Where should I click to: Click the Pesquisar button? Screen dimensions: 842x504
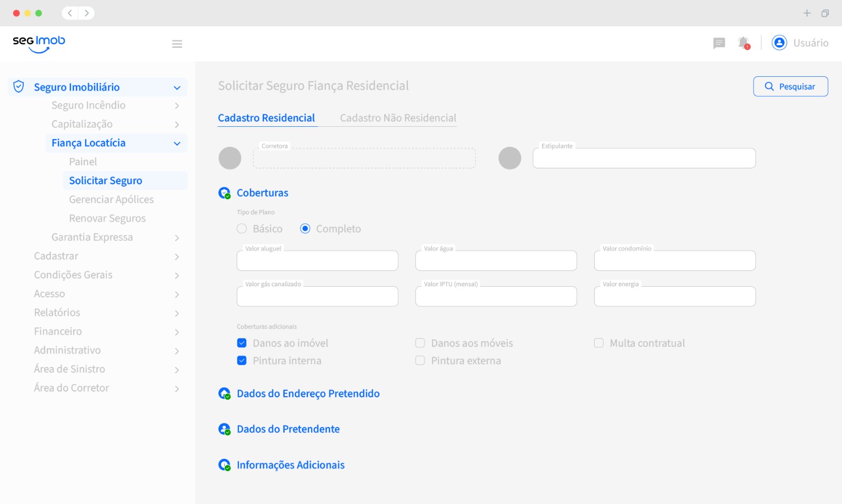click(x=790, y=86)
